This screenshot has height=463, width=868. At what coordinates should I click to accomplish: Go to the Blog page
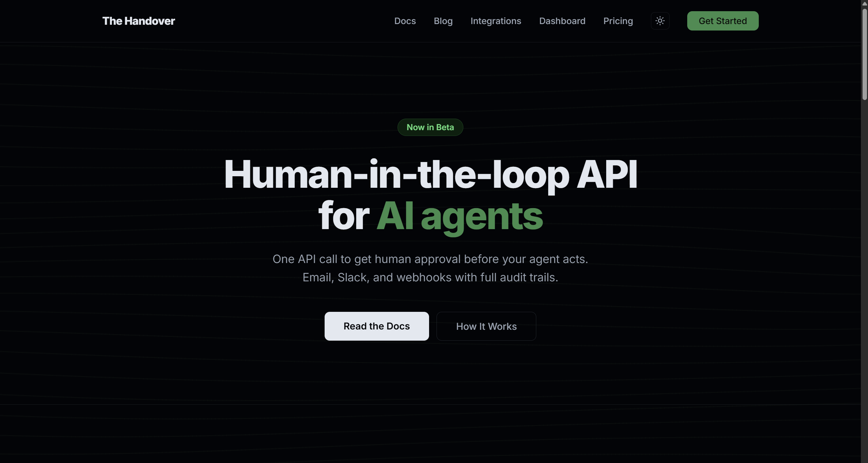coord(443,21)
